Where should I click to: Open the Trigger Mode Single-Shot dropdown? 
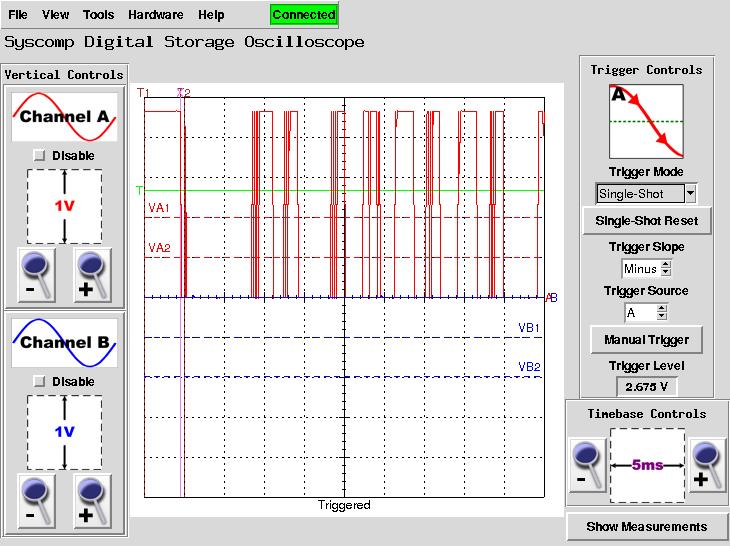[x=690, y=193]
